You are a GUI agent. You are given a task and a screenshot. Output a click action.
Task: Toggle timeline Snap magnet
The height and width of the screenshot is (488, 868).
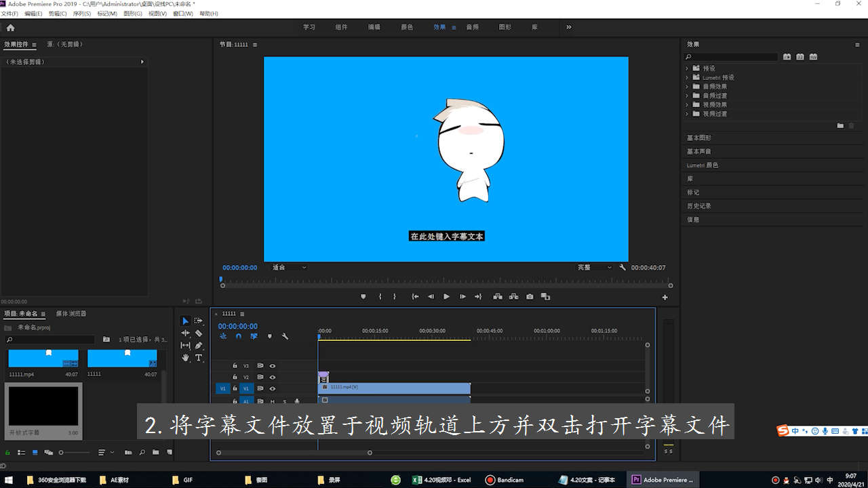point(239,336)
